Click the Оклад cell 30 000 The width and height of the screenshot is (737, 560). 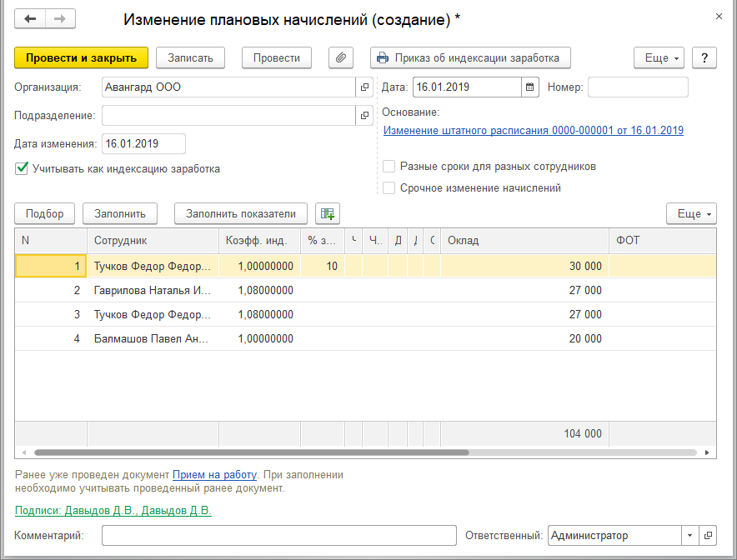[525, 266]
